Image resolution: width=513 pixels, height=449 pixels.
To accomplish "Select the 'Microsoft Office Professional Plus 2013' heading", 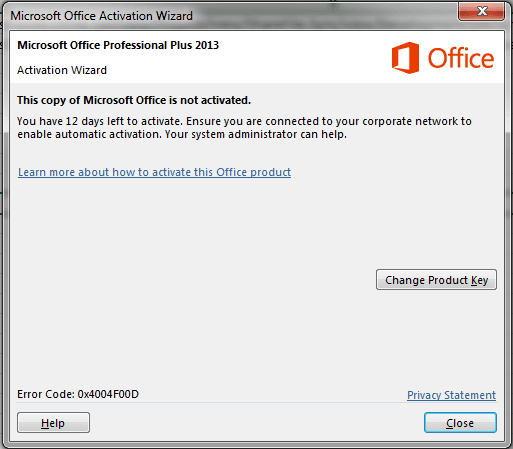I will (118, 45).
